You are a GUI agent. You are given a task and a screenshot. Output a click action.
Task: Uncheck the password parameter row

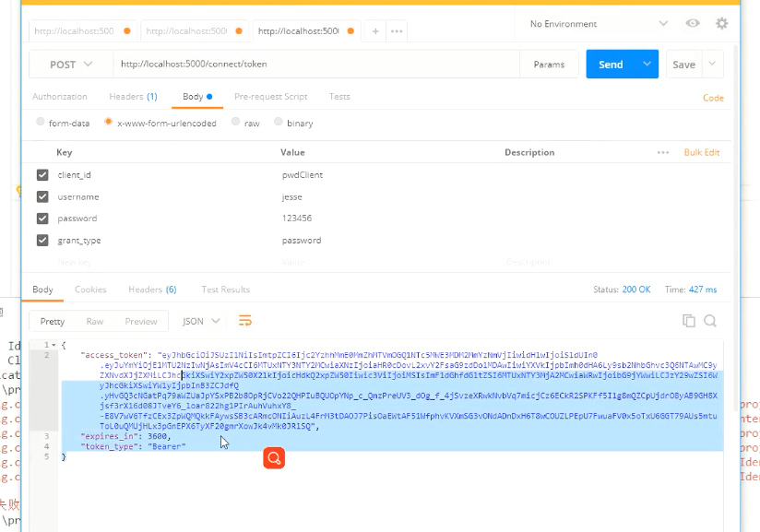coord(42,219)
